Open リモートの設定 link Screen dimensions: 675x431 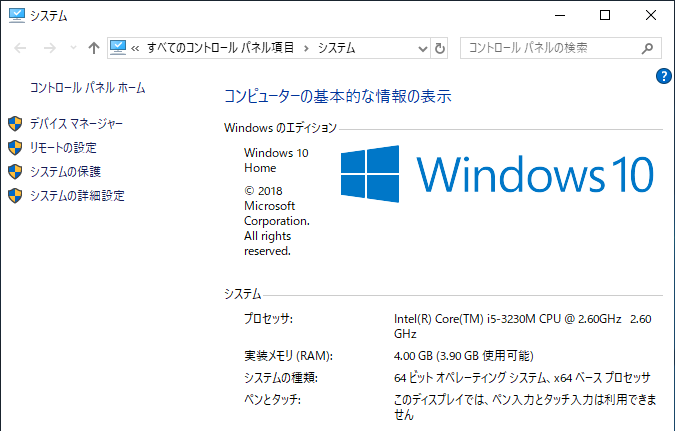(x=63, y=148)
